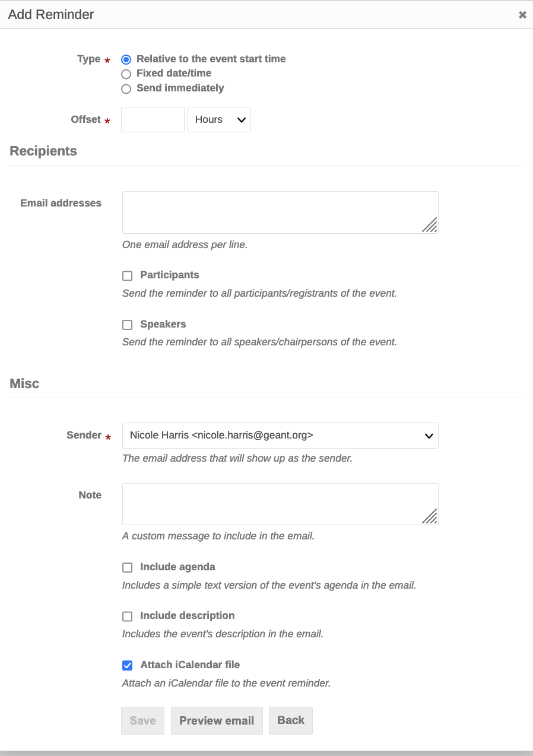Click the Save button
This screenshot has width=533, height=756.
click(142, 720)
